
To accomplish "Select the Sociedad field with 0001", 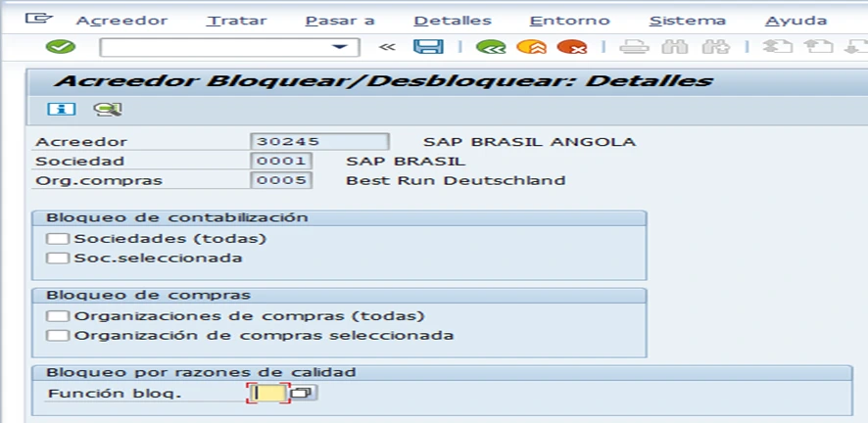I will pyautogui.click(x=281, y=161).
